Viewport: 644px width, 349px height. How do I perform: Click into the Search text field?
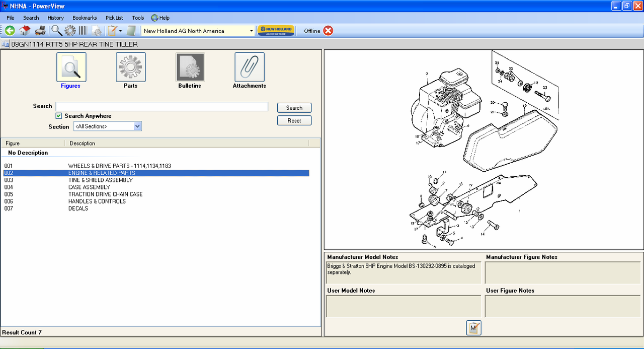pyautogui.click(x=162, y=106)
